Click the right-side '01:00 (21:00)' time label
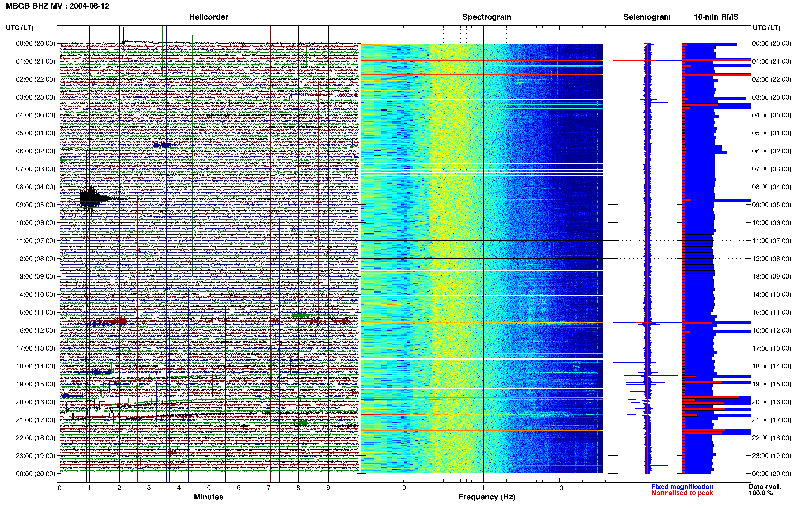 click(772, 61)
